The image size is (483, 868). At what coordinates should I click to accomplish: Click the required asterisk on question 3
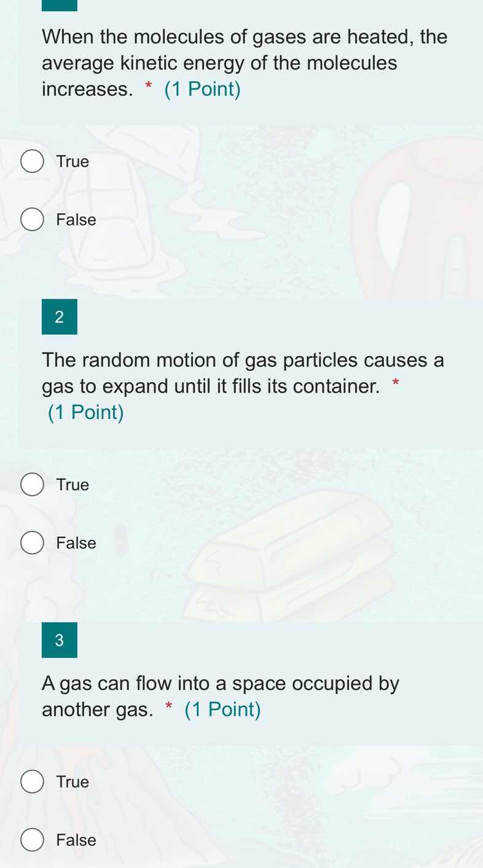168,709
